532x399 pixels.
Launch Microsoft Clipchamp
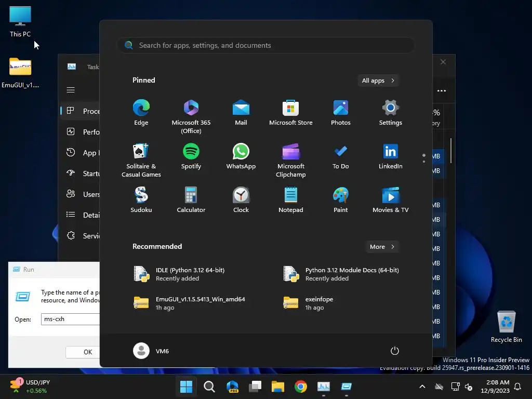(x=291, y=160)
